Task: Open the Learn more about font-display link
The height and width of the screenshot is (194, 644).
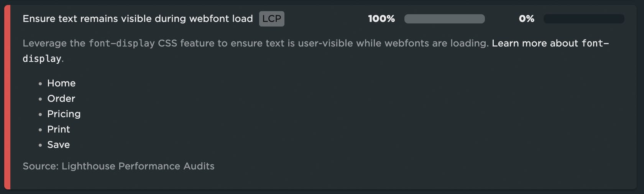Action: coord(550,43)
